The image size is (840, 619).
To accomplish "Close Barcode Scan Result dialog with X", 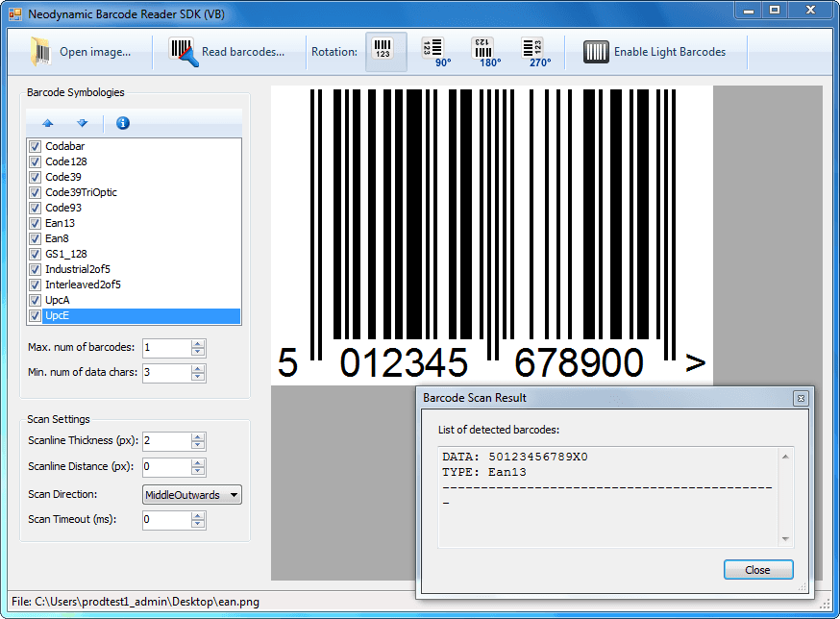I will (801, 398).
